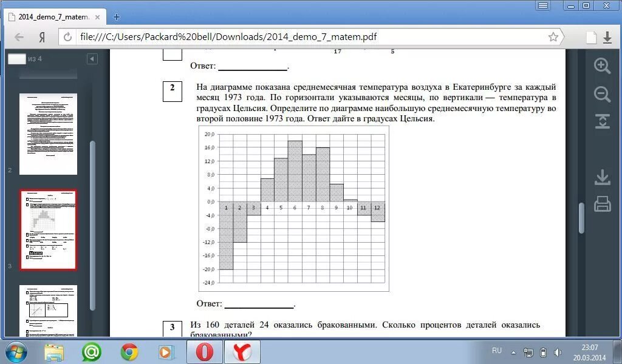Print the PDF document
Screen dimensions: 622x364
[602, 204]
